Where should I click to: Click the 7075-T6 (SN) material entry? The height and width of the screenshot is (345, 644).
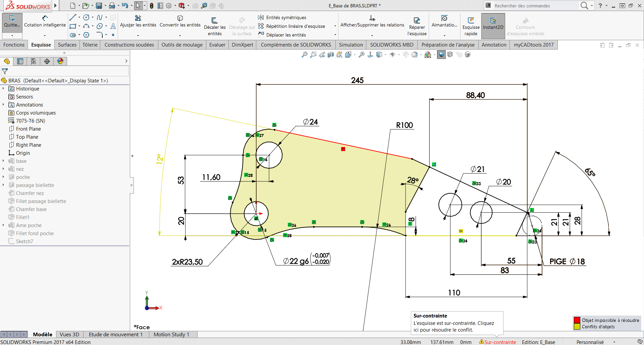(31, 121)
